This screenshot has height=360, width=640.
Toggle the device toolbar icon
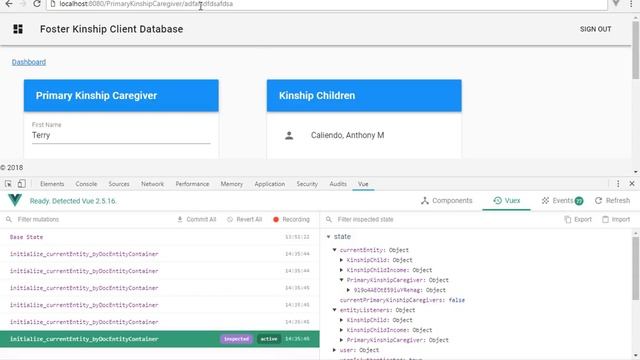point(21,184)
